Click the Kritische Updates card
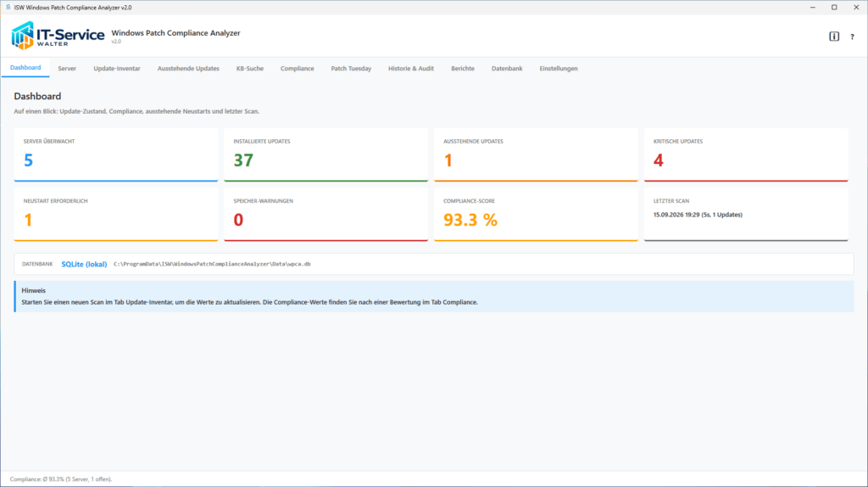The image size is (868, 487). coord(746,154)
